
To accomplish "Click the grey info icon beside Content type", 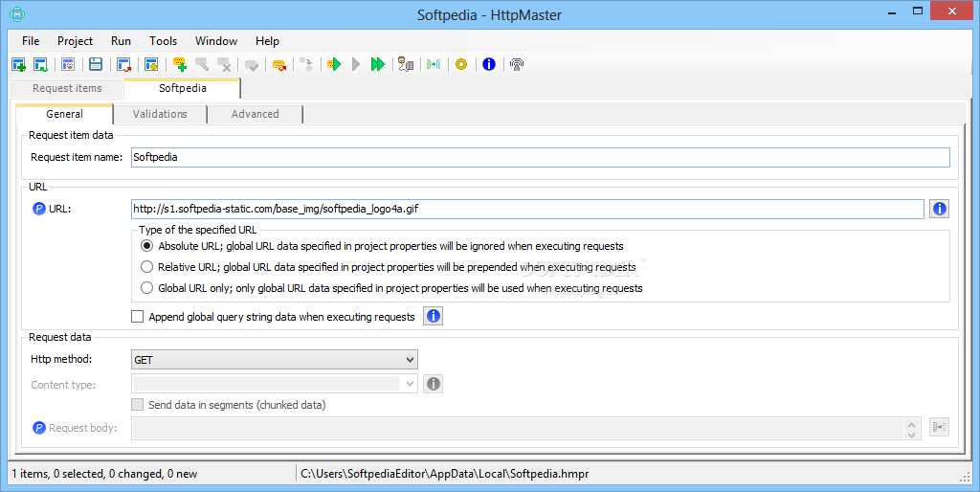I will (x=434, y=384).
